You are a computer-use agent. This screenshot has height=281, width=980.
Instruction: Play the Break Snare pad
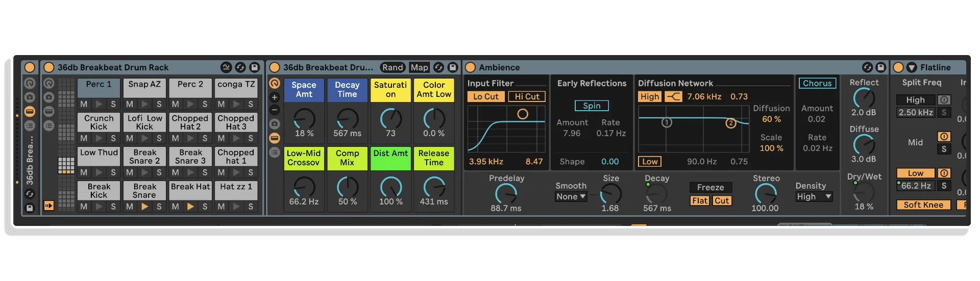coord(144,207)
